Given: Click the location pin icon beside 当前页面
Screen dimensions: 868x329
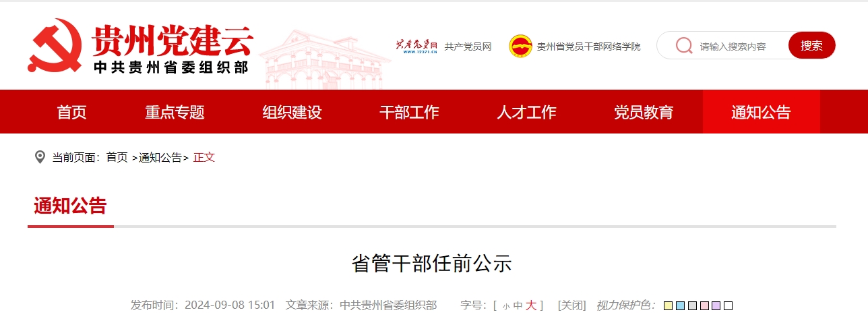Looking at the screenshot, I should coord(40,157).
